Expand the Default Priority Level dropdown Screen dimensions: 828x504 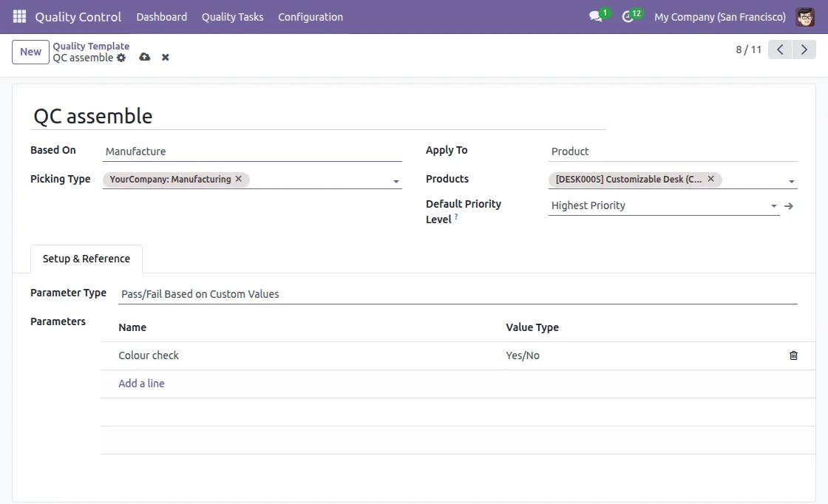(x=773, y=206)
